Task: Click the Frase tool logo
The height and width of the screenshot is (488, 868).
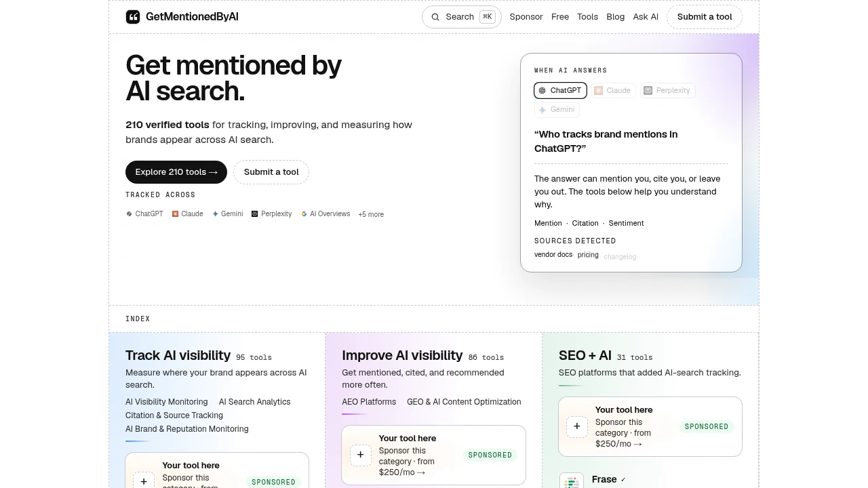Action: point(572,481)
